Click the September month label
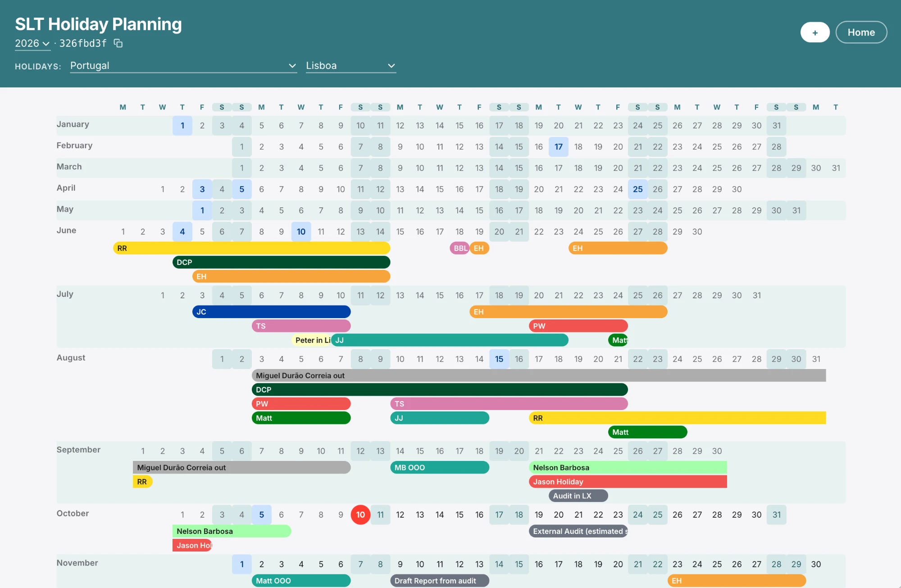Viewport: 901px width, 588px height. point(78,450)
